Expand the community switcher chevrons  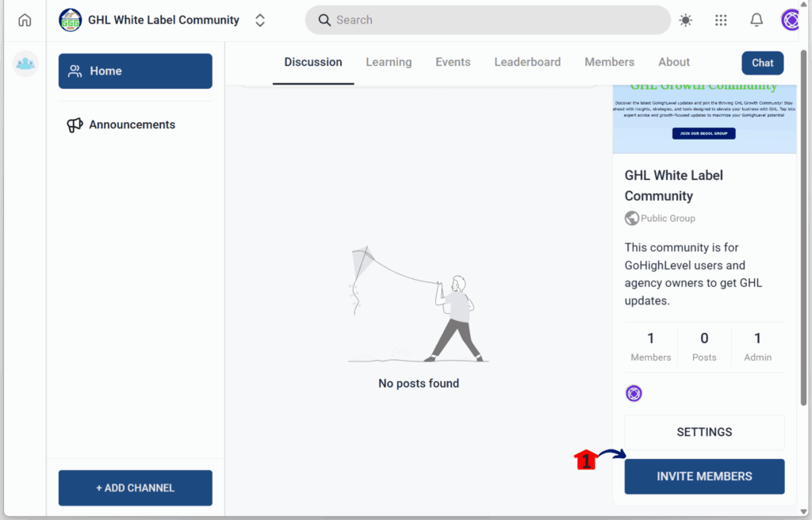[260, 20]
